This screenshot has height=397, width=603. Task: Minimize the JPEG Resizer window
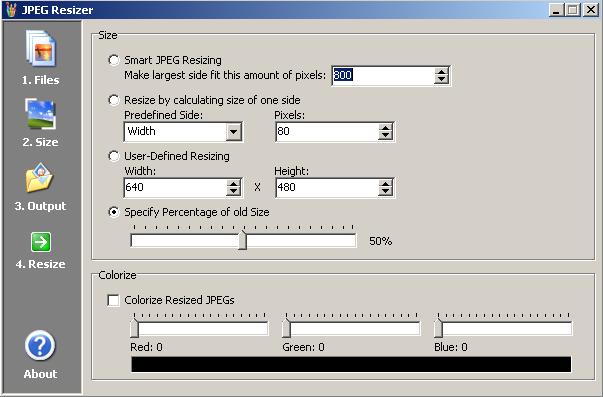point(556,10)
